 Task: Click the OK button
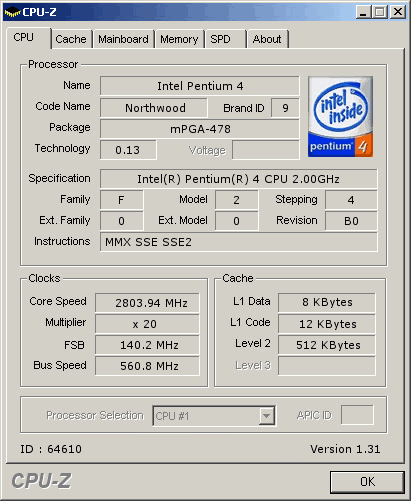367,482
